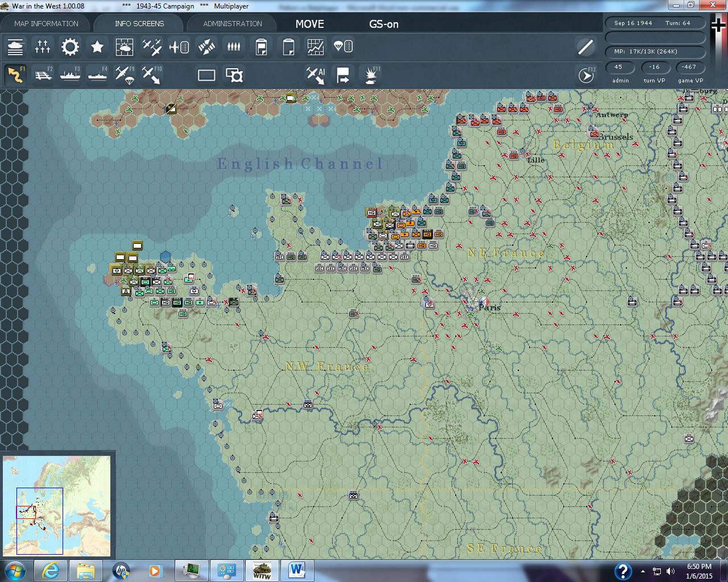The height and width of the screenshot is (582, 728).
Task: Click the overlapping frames gear icon
Action: [234, 75]
